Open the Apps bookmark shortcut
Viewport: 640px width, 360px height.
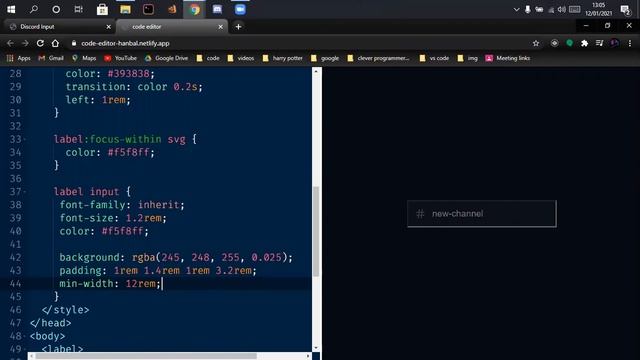pyautogui.click(x=19, y=58)
